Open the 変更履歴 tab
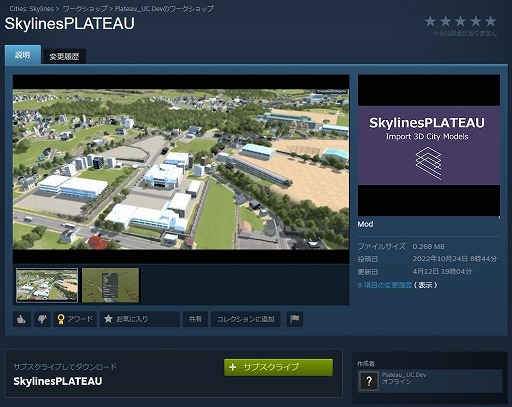512x407 pixels. [x=64, y=56]
